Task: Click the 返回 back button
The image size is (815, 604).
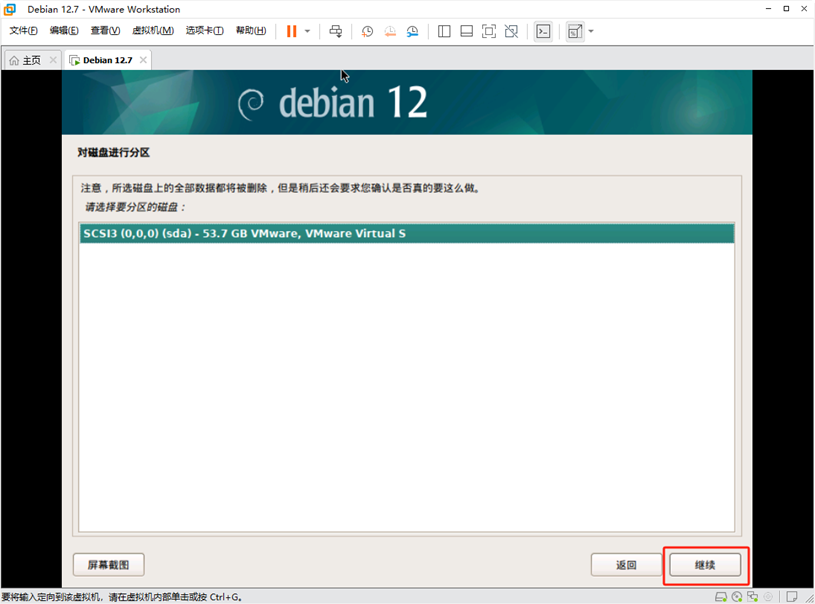Action: coord(626,565)
